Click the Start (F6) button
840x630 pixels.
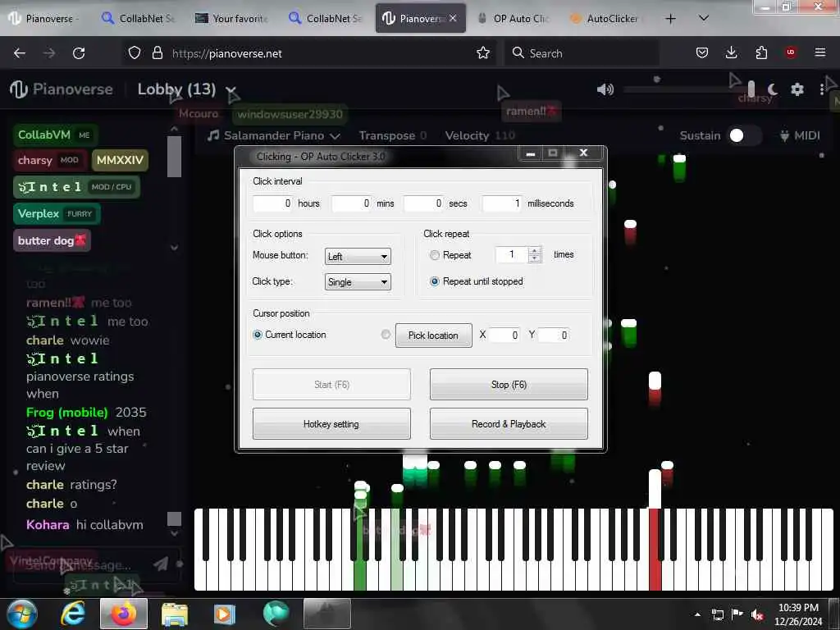pos(331,384)
